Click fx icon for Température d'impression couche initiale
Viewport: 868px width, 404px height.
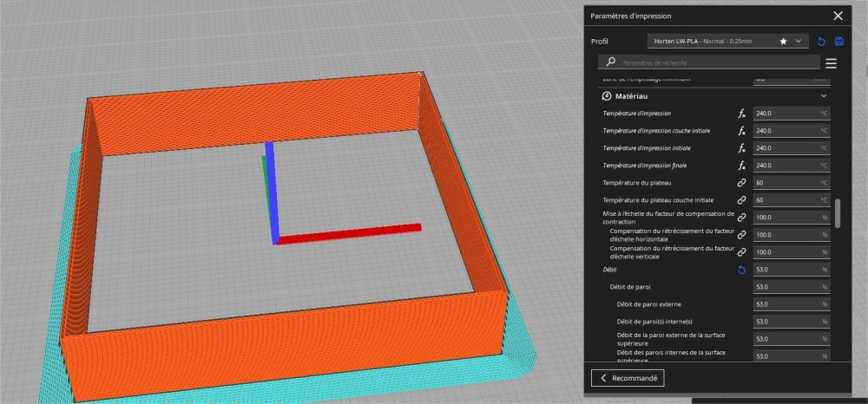742,131
